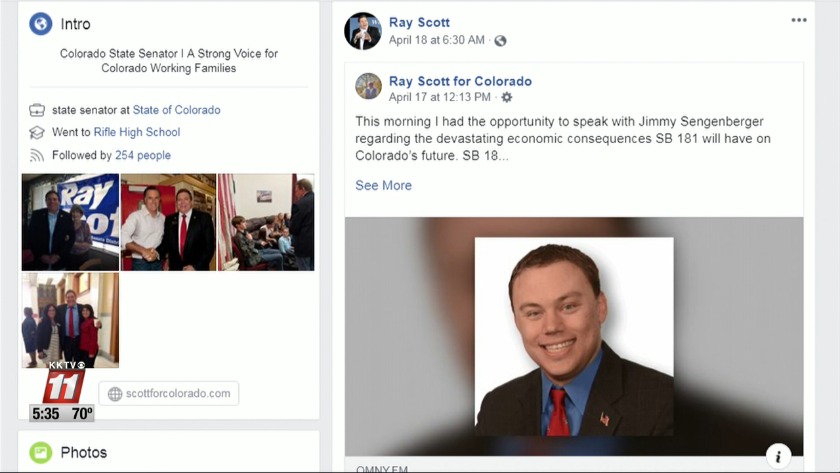This screenshot has width=840, height=473.
Task: Visit scottforcolorado.com website button
Action: point(169,394)
